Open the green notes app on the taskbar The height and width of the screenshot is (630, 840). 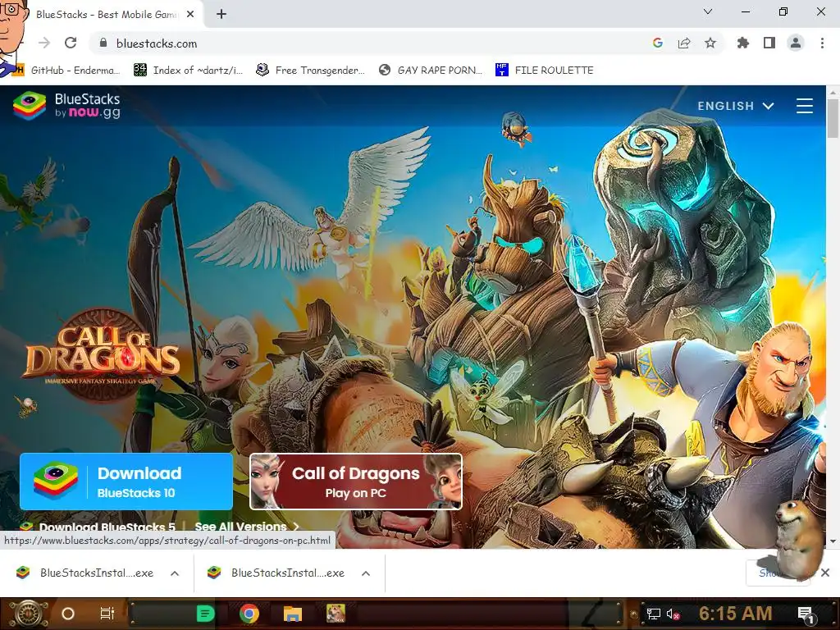point(205,614)
